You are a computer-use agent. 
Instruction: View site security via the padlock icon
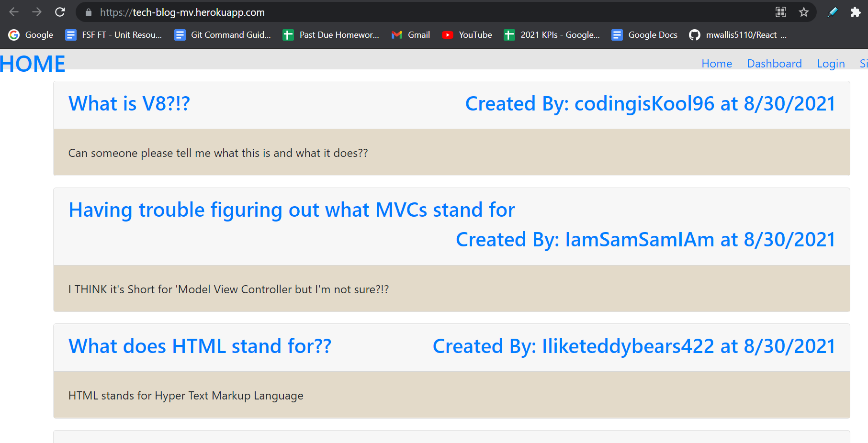[x=88, y=12]
